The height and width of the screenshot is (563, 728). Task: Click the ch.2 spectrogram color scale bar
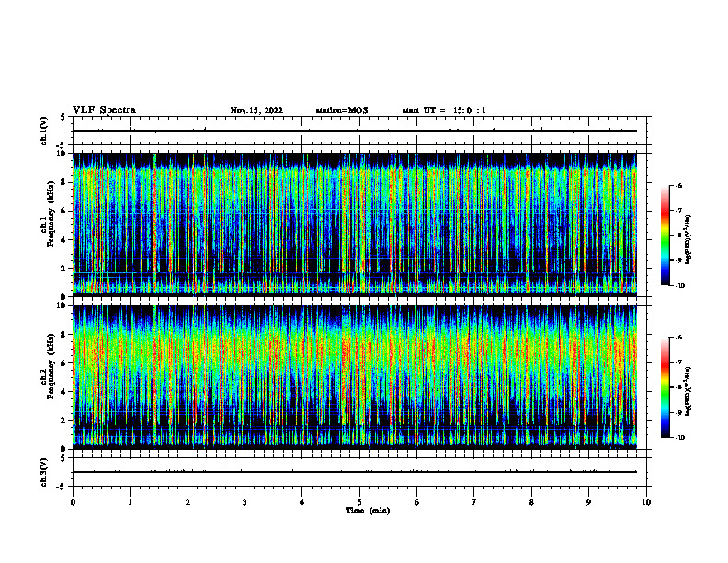click(665, 387)
